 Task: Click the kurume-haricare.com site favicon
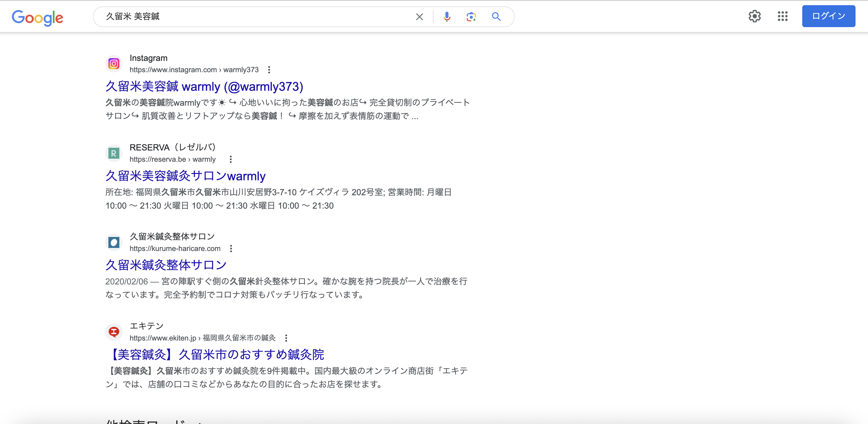pyautogui.click(x=114, y=242)
